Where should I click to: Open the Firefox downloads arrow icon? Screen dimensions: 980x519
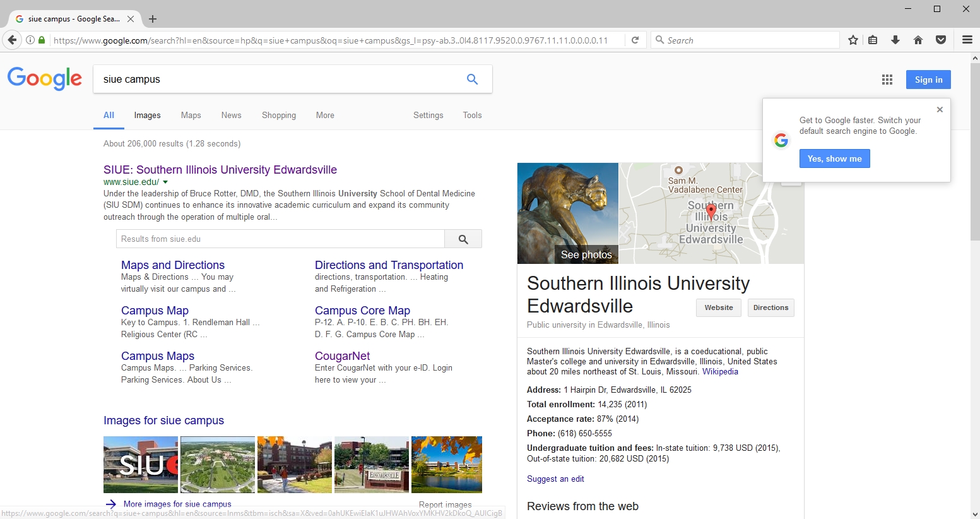point(895,40)
